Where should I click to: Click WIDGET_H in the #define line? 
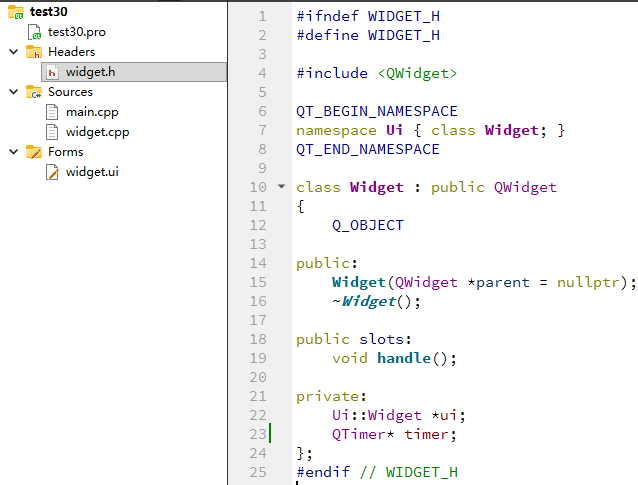[x=404, y=35]
